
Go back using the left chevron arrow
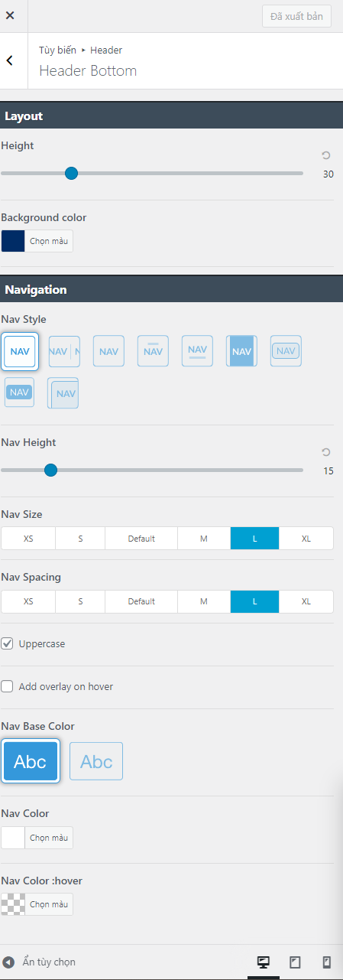[10, 60]
